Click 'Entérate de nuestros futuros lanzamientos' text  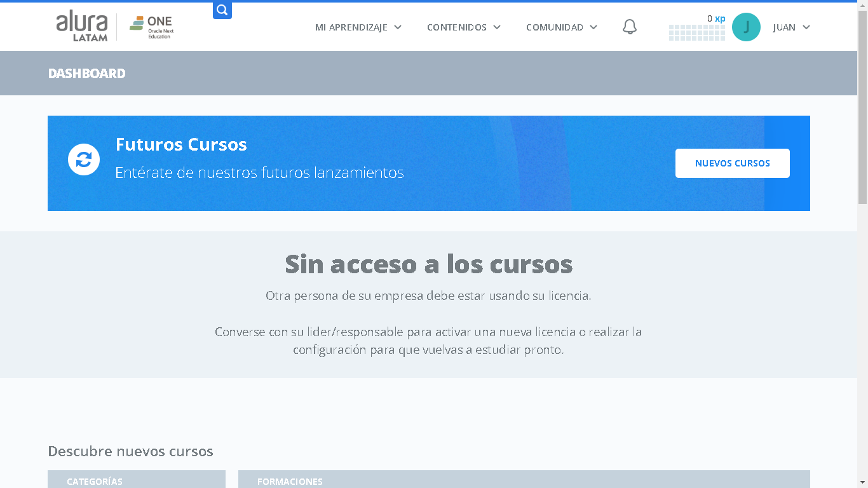(259, 172)
